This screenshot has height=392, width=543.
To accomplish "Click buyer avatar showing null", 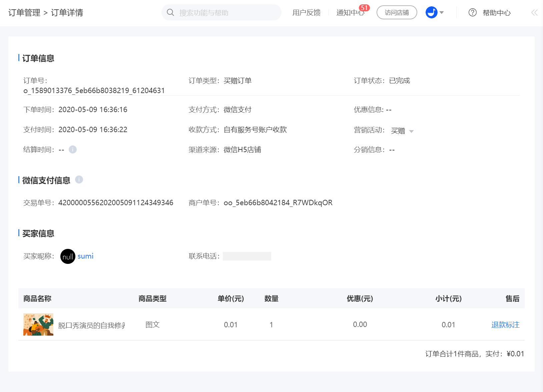I will tap(68, 257).
